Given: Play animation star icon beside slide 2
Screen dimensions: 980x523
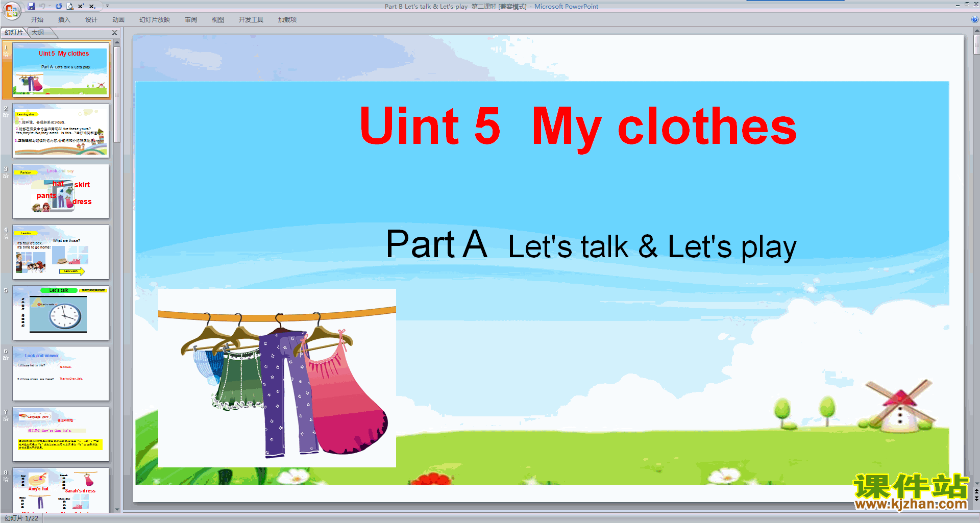Looking at the screenshot, I should (6, 115).
